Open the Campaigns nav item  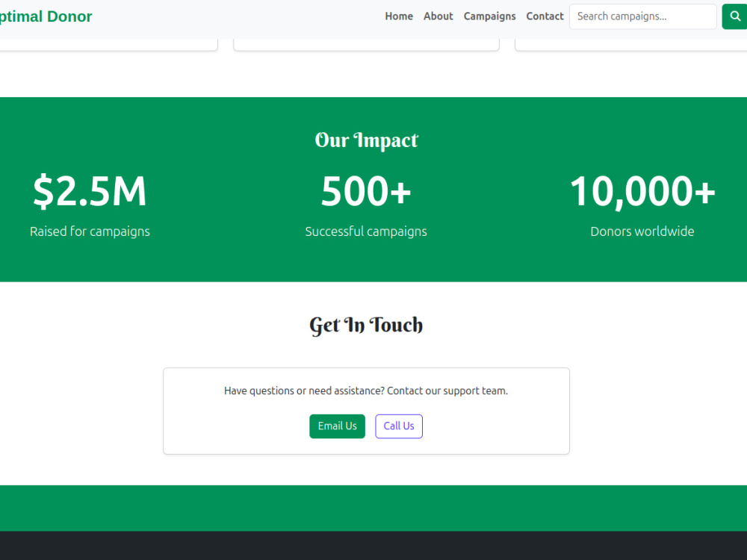(x=489, y=16)
